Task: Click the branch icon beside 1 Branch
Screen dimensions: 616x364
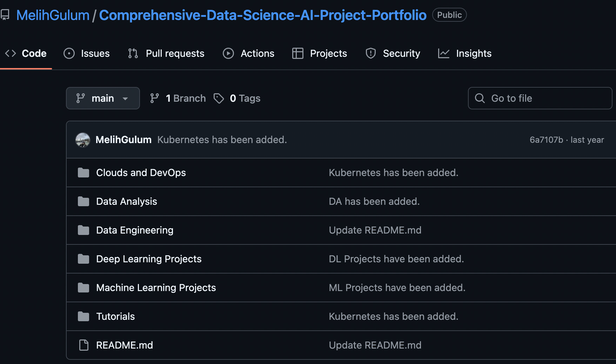Action: point(154,98)
